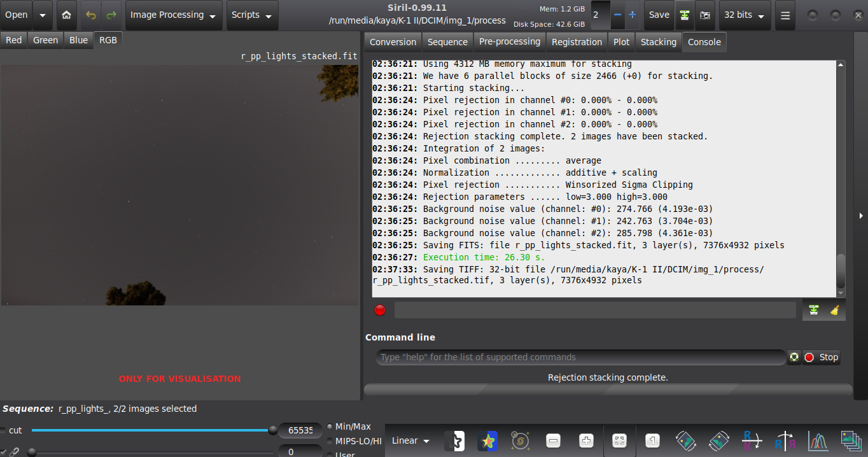Increase thread count with plus button
868x457 pixels.
[x=632, y=15]
